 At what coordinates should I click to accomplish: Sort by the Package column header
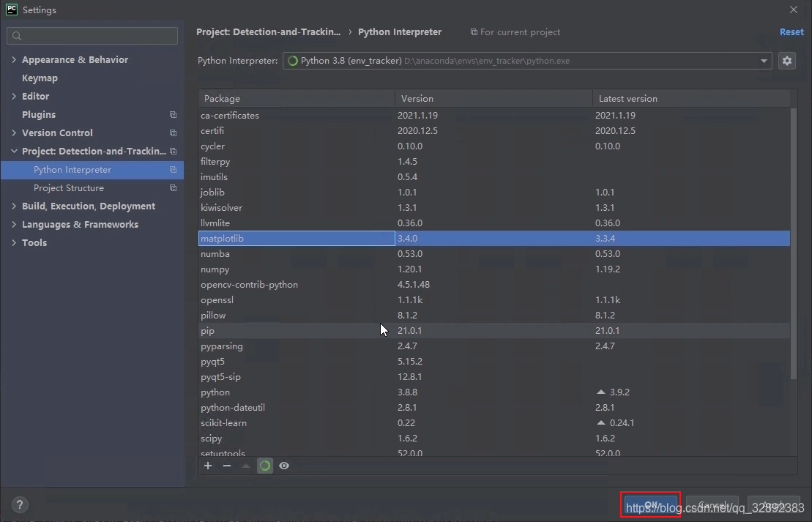(x=297, y=98)
